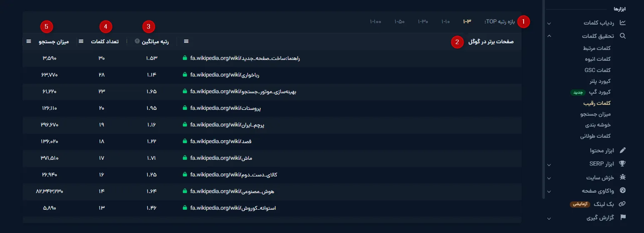Click the sidebar vertical scrollbar
Screen dimensions: 644x233
pyautogui.click(x=543, y=99)
